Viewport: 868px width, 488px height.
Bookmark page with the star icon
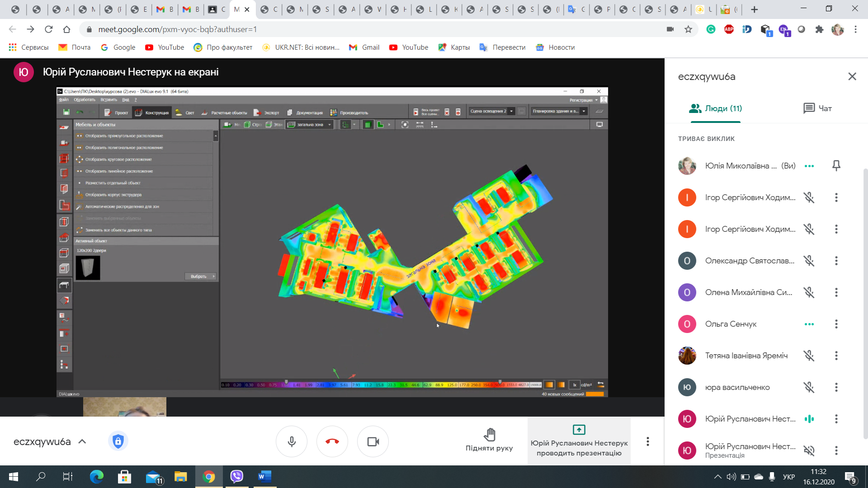(x=688, y=29)
